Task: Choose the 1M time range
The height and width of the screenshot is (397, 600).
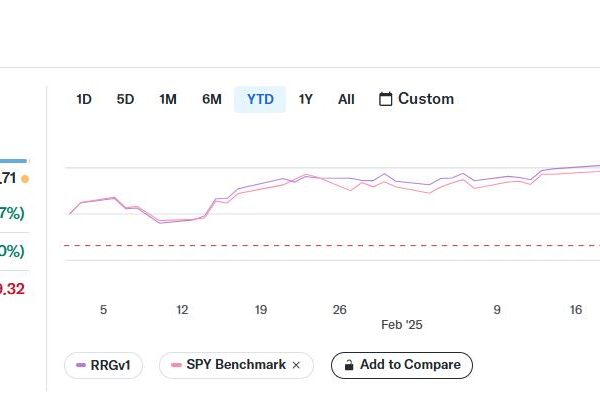Action: (x=168, y=100)
